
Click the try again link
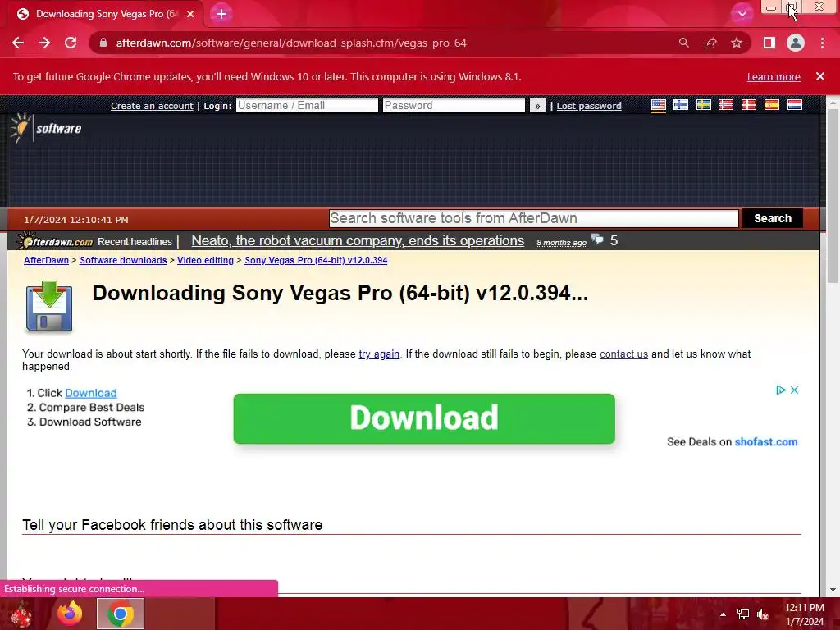pos(379,354)
